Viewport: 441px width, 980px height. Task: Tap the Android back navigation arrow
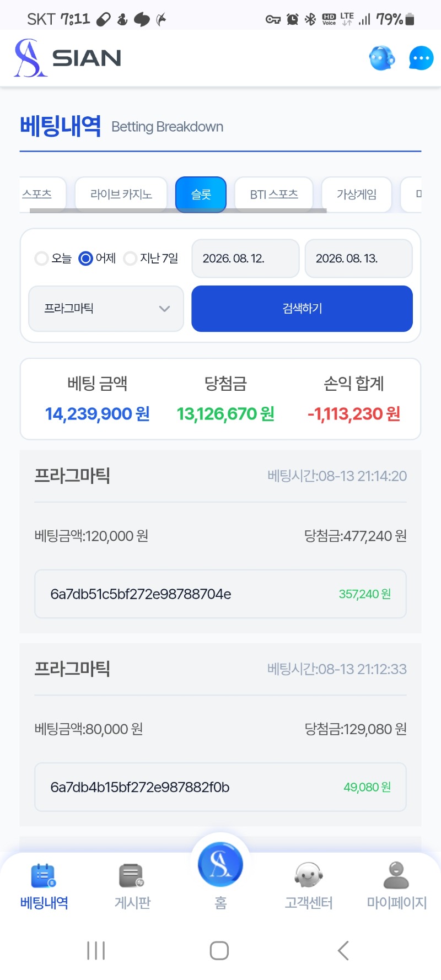(x=343, y=951)
